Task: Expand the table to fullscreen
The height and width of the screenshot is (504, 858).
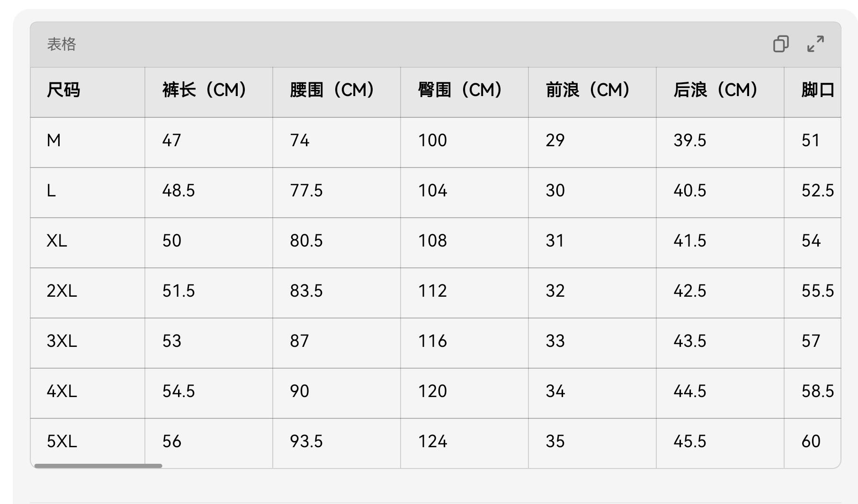Action: pyautogui.click(x=815, y=44)
